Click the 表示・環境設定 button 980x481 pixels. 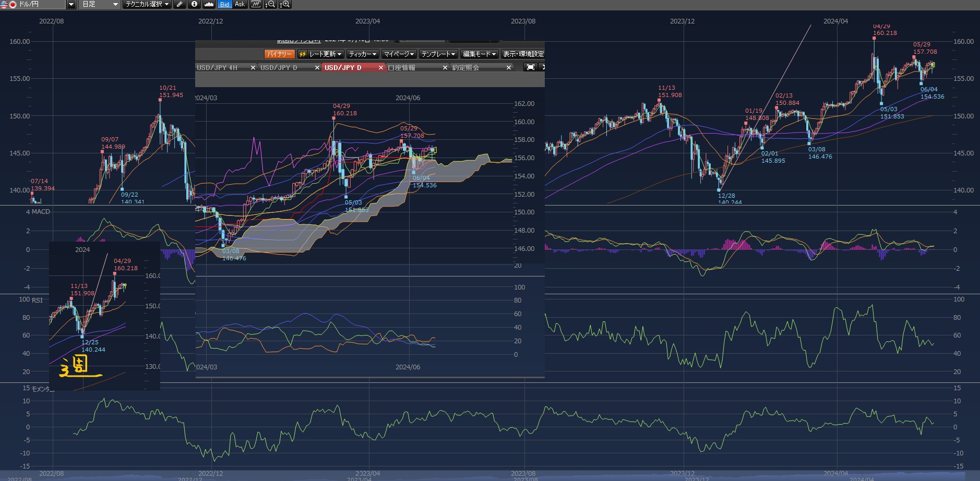(x=523, y=54)
